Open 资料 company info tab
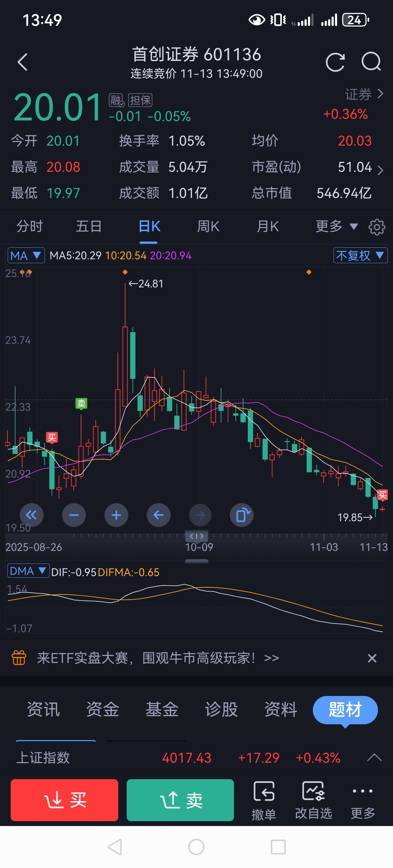 [281, 709]
